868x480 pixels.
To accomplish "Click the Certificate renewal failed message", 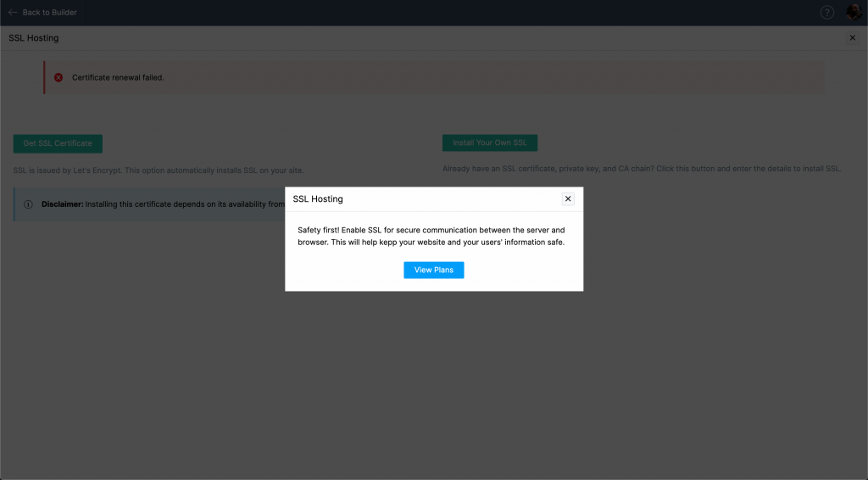I will (118, 77).
